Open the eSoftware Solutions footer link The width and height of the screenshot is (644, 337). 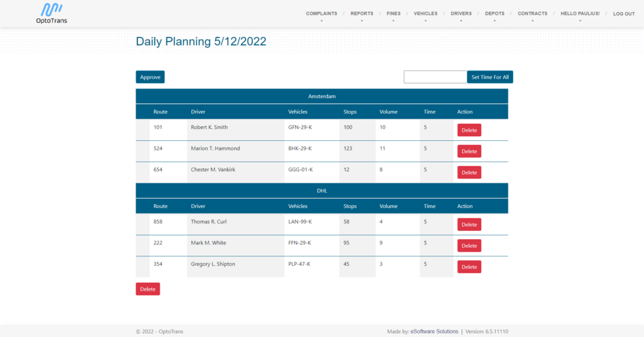tap(434, 332)
